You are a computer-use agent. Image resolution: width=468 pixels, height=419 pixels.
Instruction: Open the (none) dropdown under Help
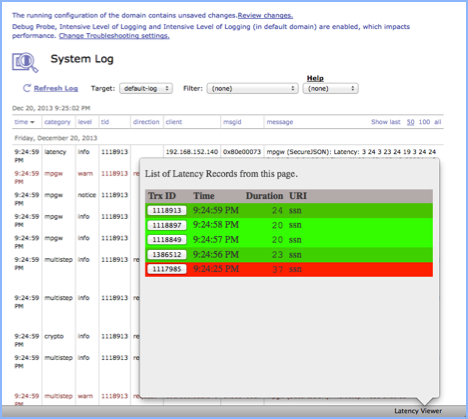pyautogui.click(x=330, y=88)
